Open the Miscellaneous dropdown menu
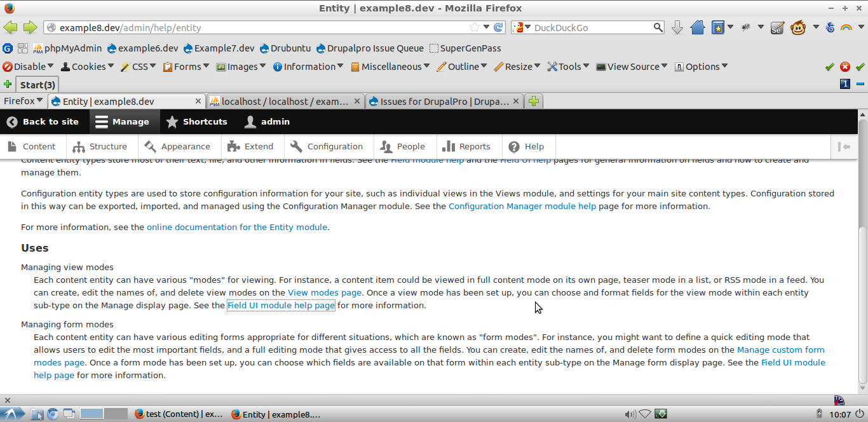The image size is (868, 422). click(390, 67)
